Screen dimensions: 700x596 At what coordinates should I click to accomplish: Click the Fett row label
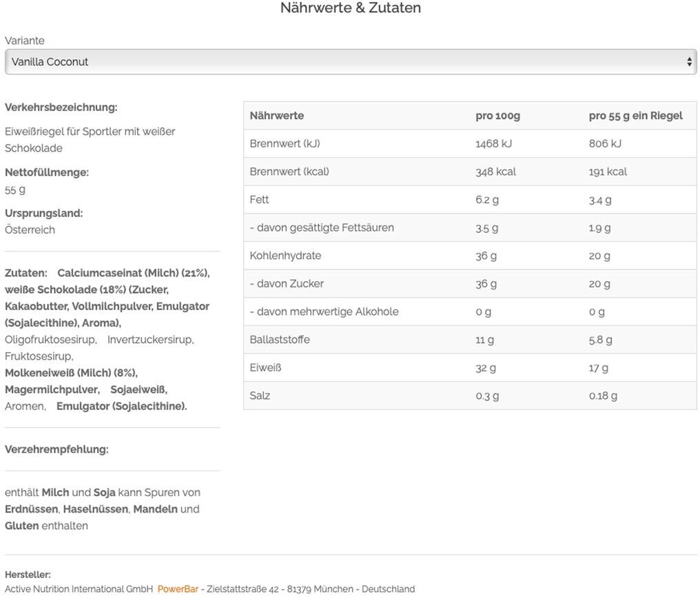(260, 200)
